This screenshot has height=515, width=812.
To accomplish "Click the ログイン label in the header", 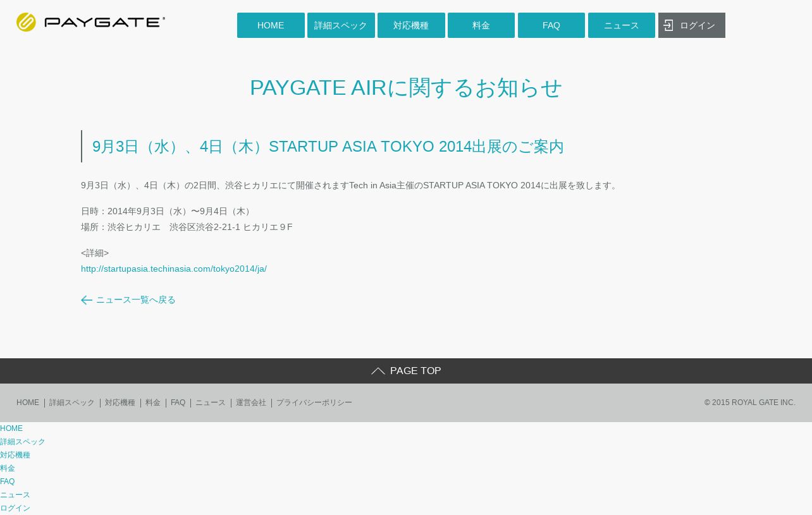I will pyautogui.click(x=698, y=25).
